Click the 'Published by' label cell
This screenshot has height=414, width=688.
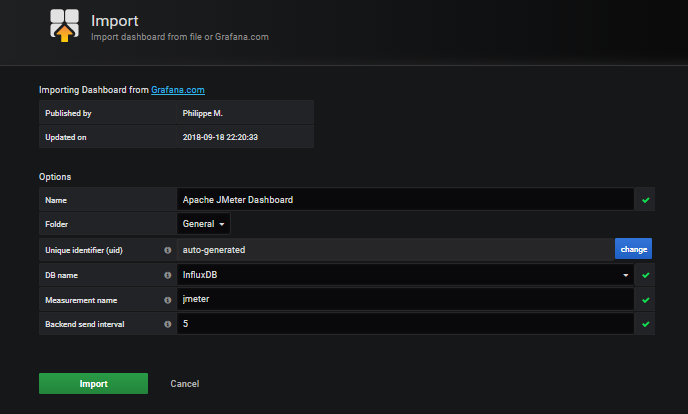(108, 113)
